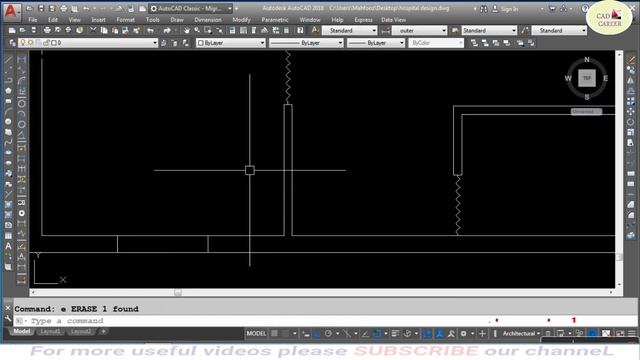Click the command line wrench customize icon
Viewport: 640px width, 360px height.
(x=8, y=319)
